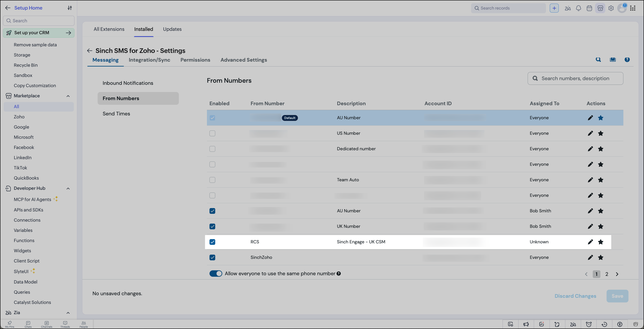This screenshot has width=644, height=329.
Task: Click the Setup Home back arrow
Action: 8,8
